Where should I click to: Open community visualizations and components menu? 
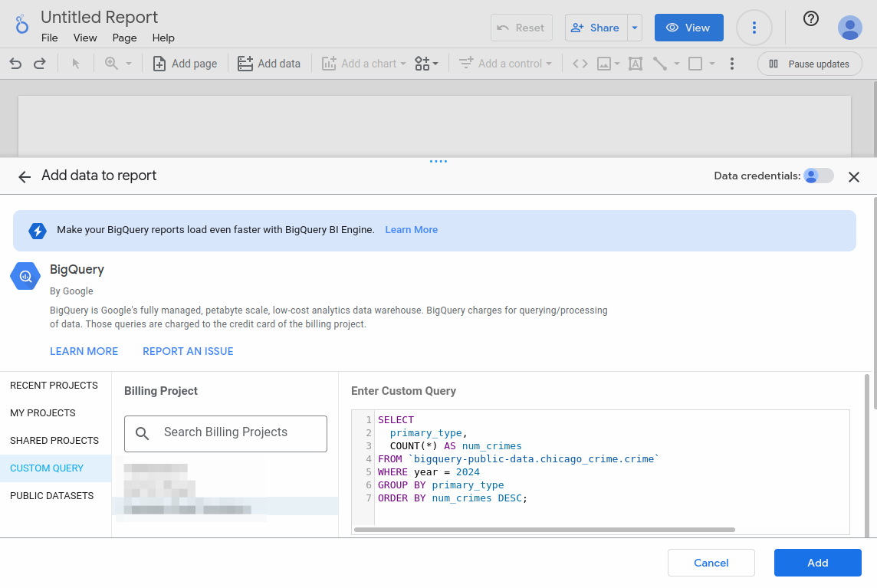426,64
